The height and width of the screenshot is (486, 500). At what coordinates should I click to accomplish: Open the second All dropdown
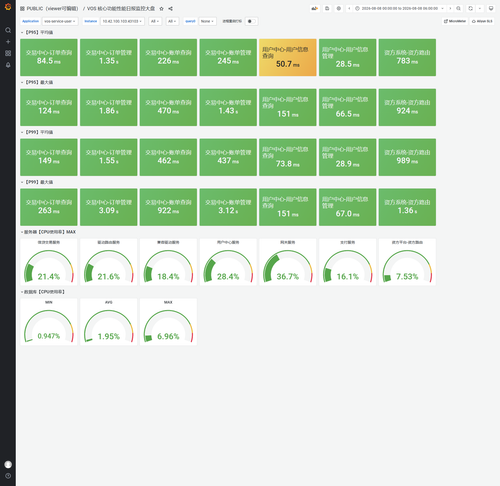[x=172, y=21]
